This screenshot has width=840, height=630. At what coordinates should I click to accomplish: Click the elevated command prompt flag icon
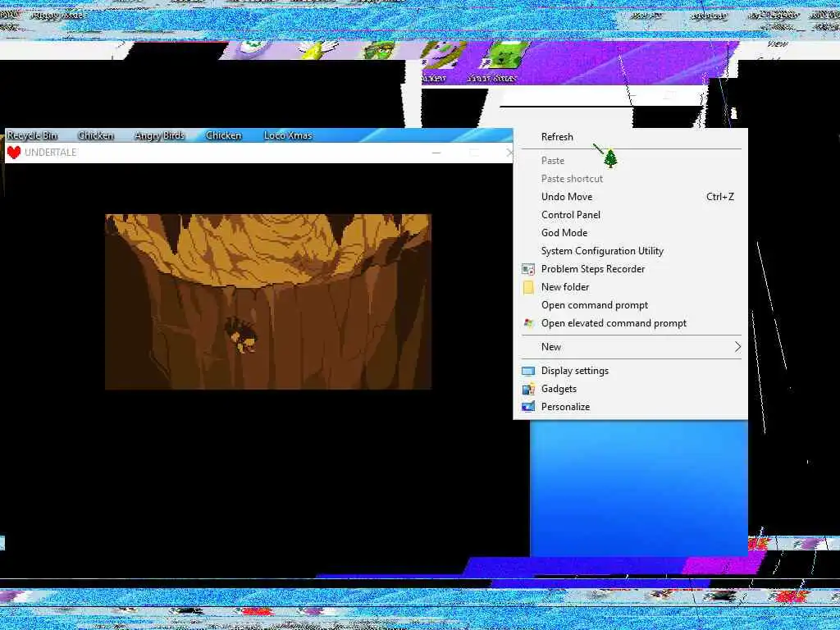coord(528,323)
